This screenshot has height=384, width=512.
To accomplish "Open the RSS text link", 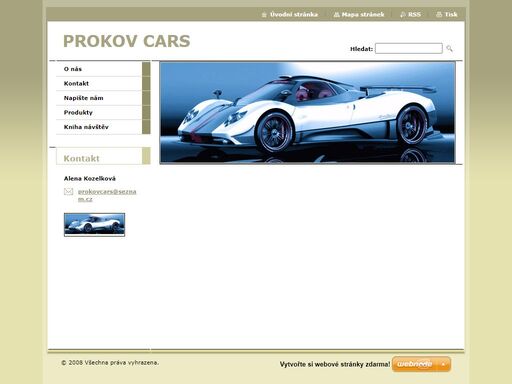I will [414, 15].
